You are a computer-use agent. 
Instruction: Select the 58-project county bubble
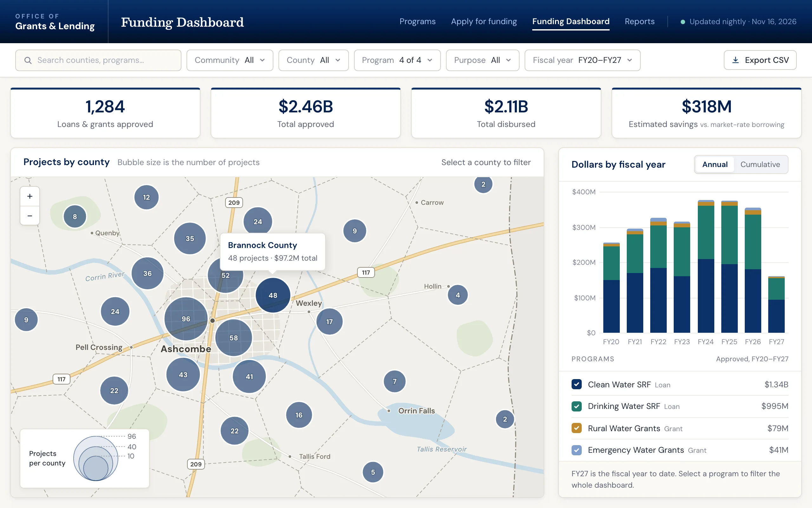(x=233, y=338)
